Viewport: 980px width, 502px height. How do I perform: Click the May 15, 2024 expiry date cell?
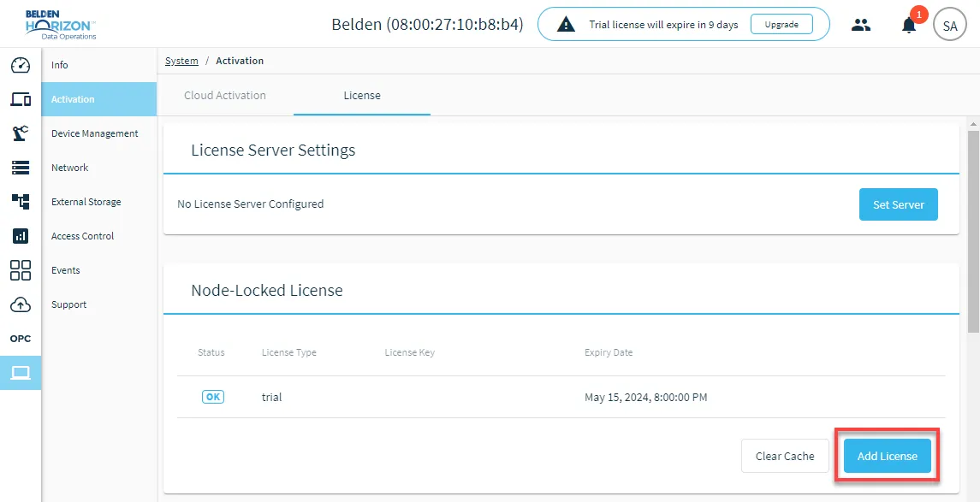(645, 397)
